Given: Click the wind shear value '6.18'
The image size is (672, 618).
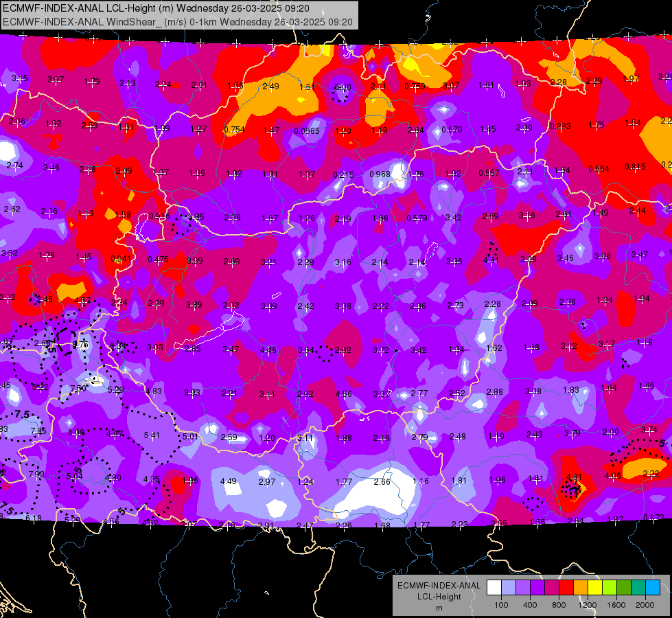Looking at the screenshot, I should click(x=34, y=518).
